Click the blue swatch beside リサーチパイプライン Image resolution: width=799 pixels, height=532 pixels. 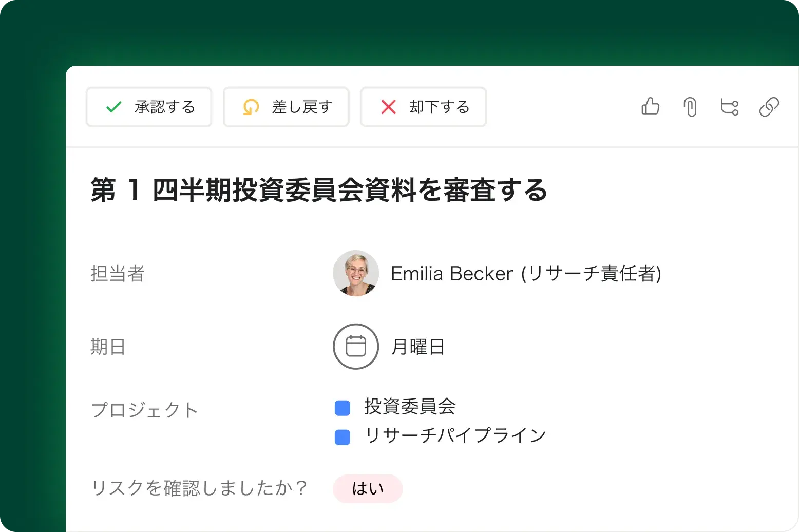click(x=343, y=438)
